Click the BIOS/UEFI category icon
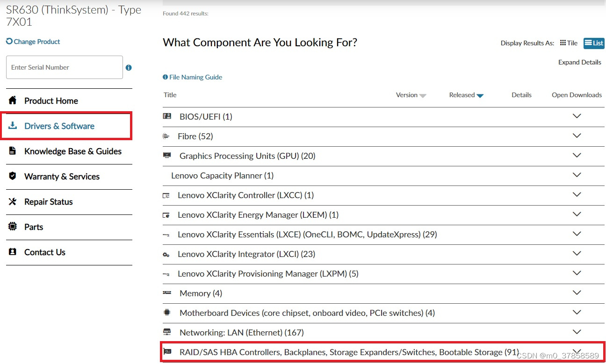Screen dimensions: 606x364 point(167,116)
